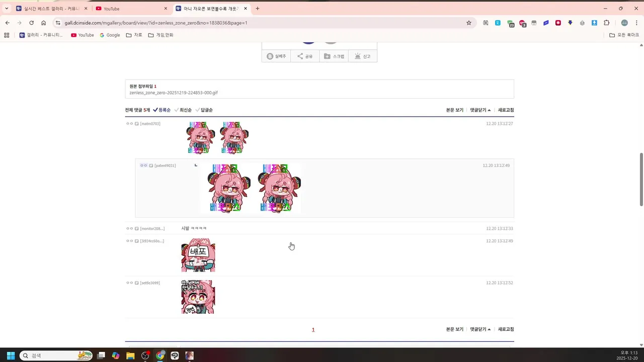The height and width of the screenshot is (362, 644).
Task: Collapse comments with the bottom 댓글닫기 toggle
Action: tap(480, 329)
